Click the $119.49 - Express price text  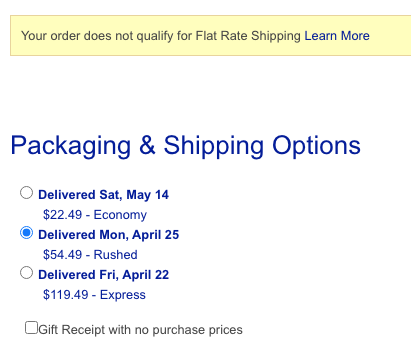94,295
